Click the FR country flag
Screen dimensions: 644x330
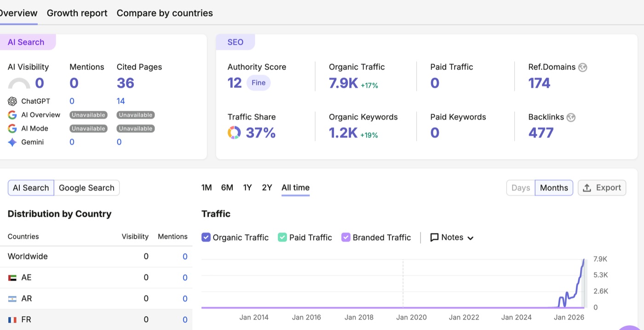click(12, 319)
